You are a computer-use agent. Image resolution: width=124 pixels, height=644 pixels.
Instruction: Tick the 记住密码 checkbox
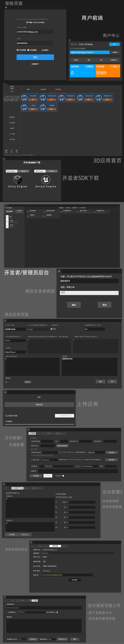click(x=18, y=50)
